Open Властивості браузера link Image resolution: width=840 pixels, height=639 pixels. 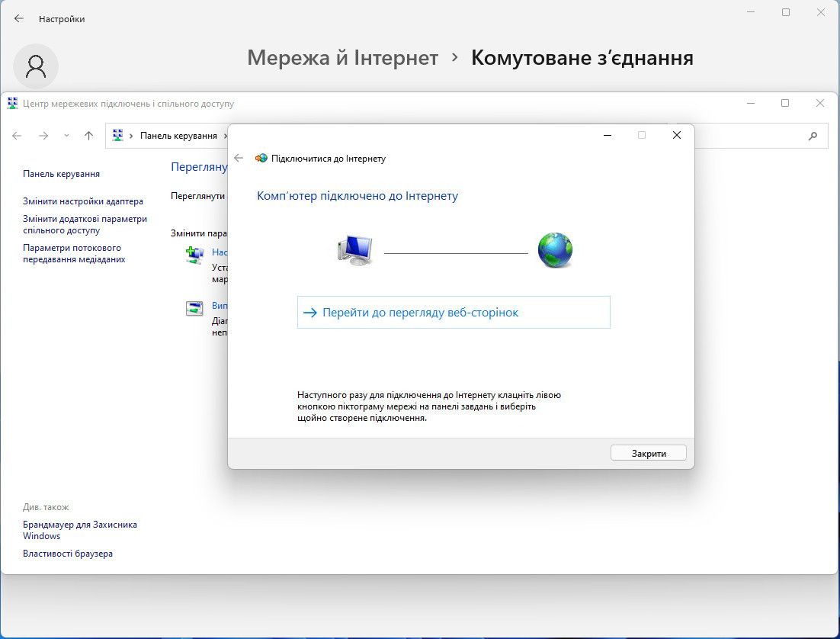68,554
